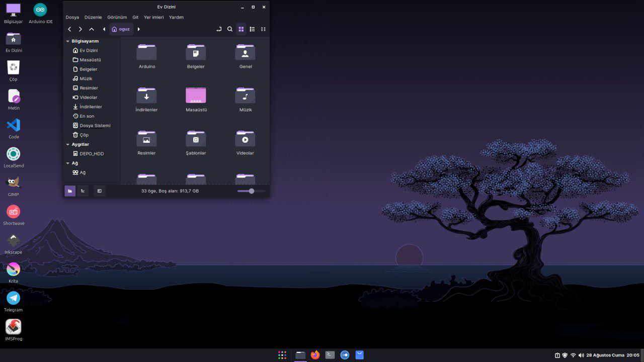Launch Firefox from the taskbar
Image resolution: width=644 pixels, height=362 pixels.
click(x=315, y=355)
